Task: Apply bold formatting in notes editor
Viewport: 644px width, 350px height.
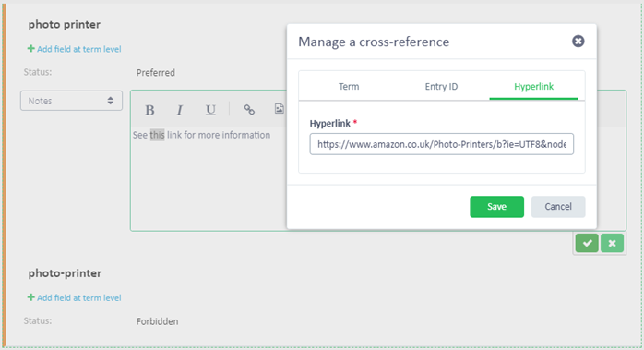Action: 149,110
